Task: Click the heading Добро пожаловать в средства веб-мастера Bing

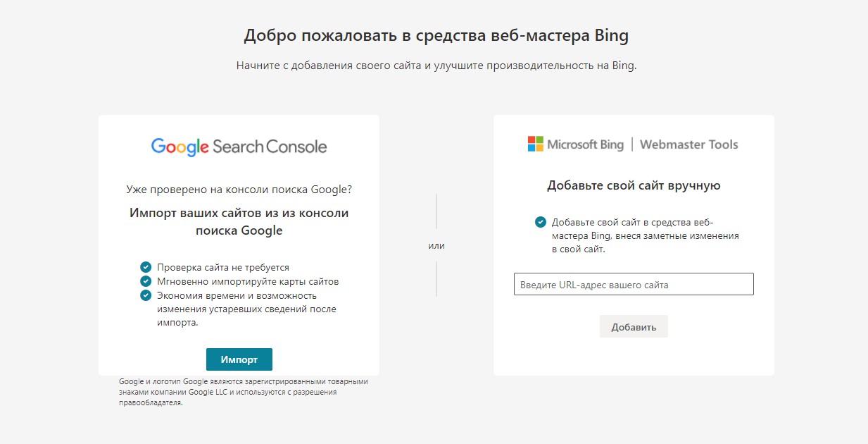Action: (x=436, y=36)
